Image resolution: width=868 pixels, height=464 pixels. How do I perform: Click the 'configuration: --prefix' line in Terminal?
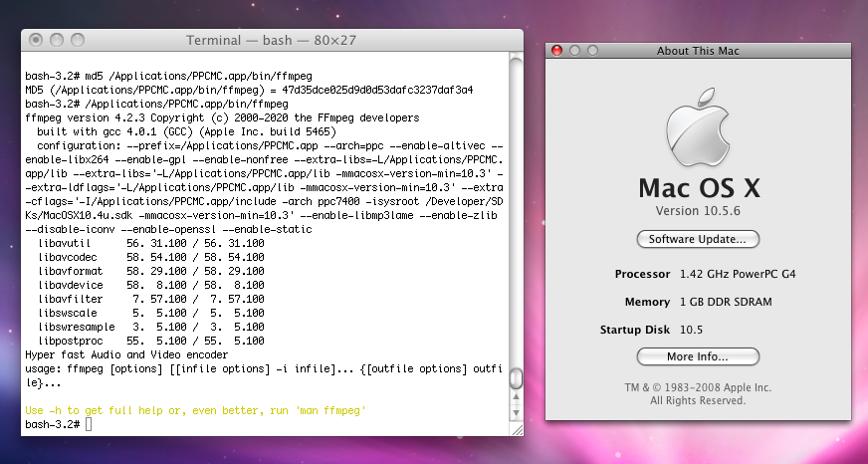click(x=270, y=145)
